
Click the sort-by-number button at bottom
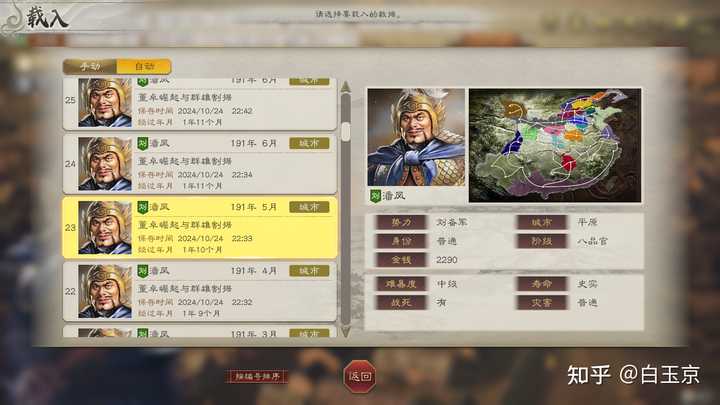pos(257,377)
